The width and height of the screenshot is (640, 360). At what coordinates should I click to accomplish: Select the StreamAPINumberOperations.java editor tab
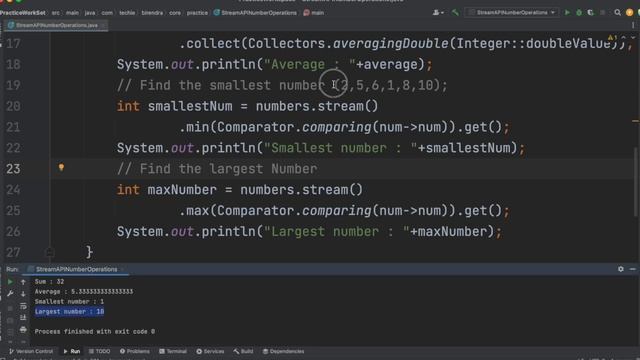tap(56, 25)
